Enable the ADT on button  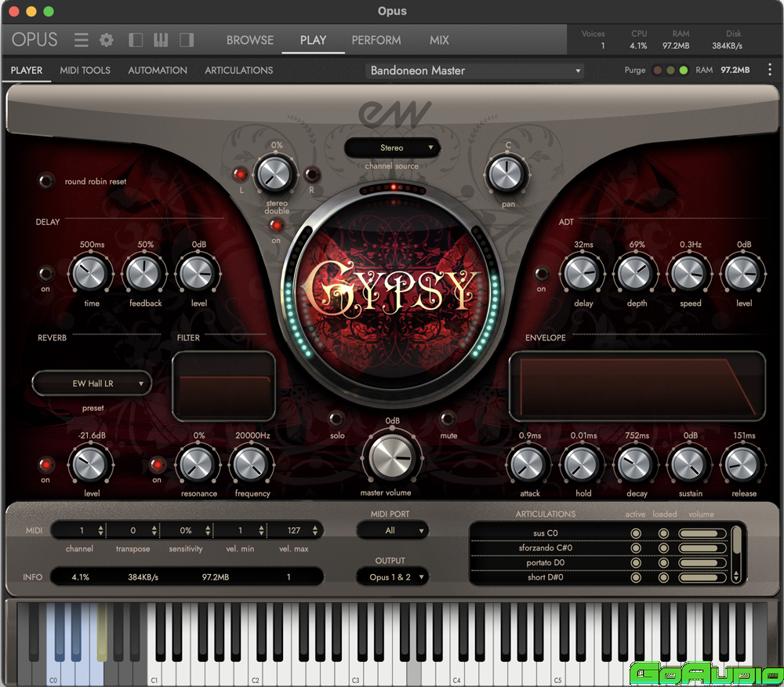(542, 274)
